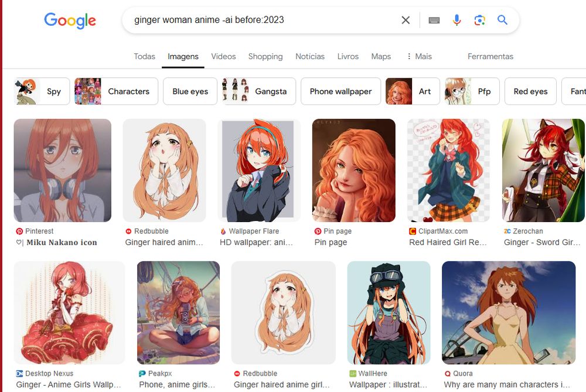Click the Pinterest favicon above Miku Nakano icon
The height and width of the screenshot is (392, 586).
[x=19, y=231]
